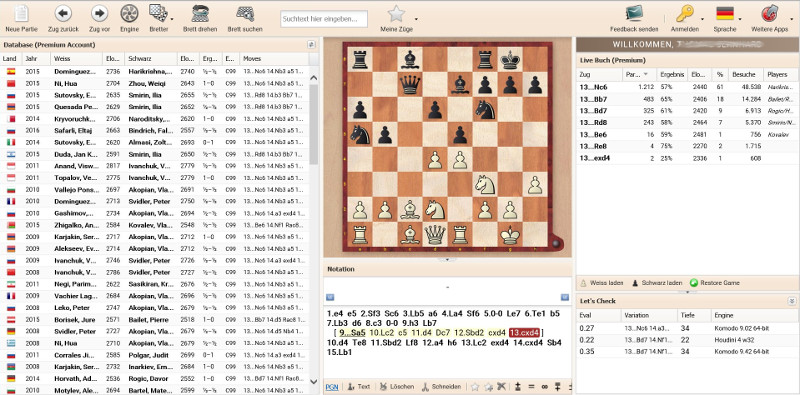
Task: Click Ergebnis column header in Live Buch
Action: (x=672, y=74)
